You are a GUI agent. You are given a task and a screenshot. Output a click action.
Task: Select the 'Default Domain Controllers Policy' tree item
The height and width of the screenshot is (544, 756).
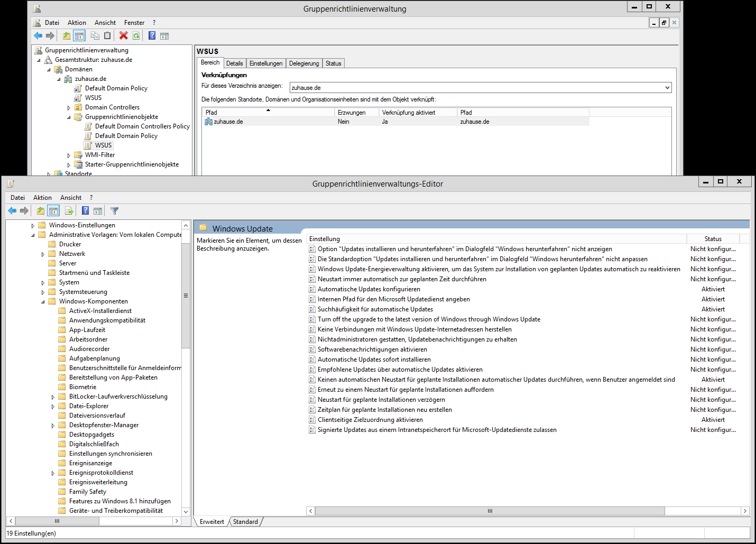click(x=142, y=126)
